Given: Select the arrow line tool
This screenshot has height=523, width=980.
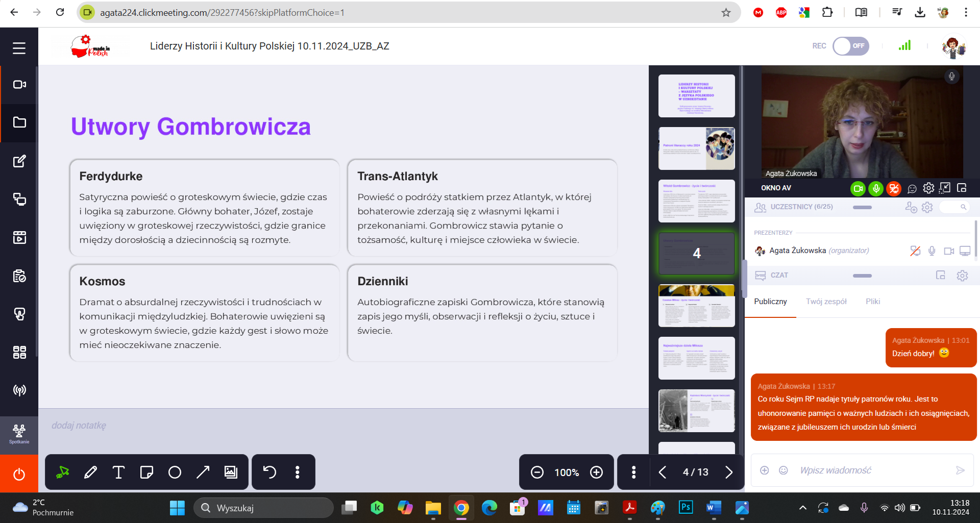Looking at the screenshot, I should [x=203, y=472].
